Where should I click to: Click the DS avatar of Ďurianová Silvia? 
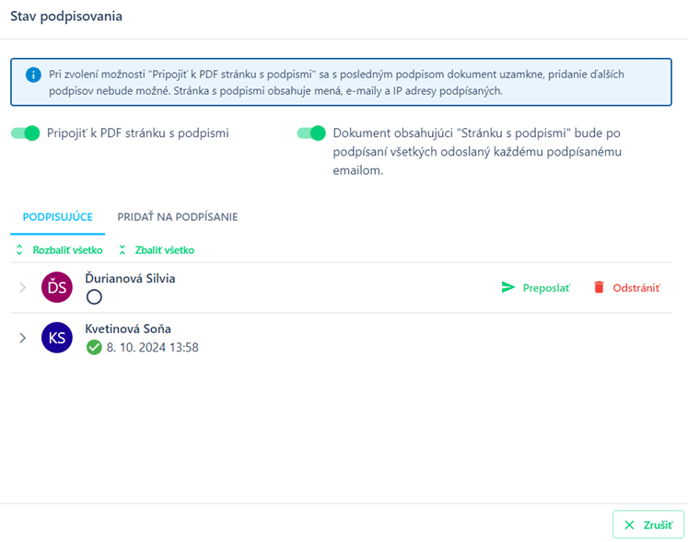(x=57, y=287)
